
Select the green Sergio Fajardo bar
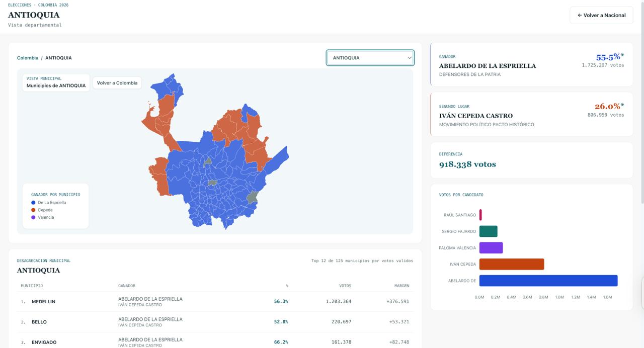pos(489,231)
